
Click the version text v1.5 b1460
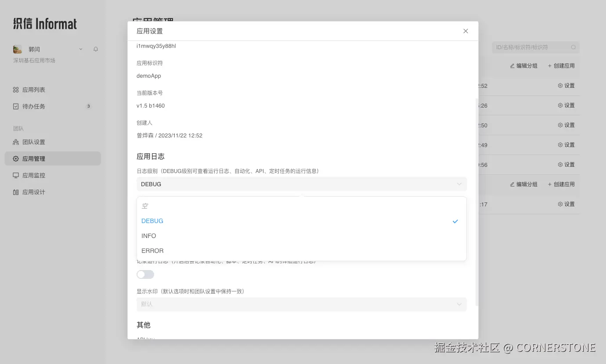151,106
